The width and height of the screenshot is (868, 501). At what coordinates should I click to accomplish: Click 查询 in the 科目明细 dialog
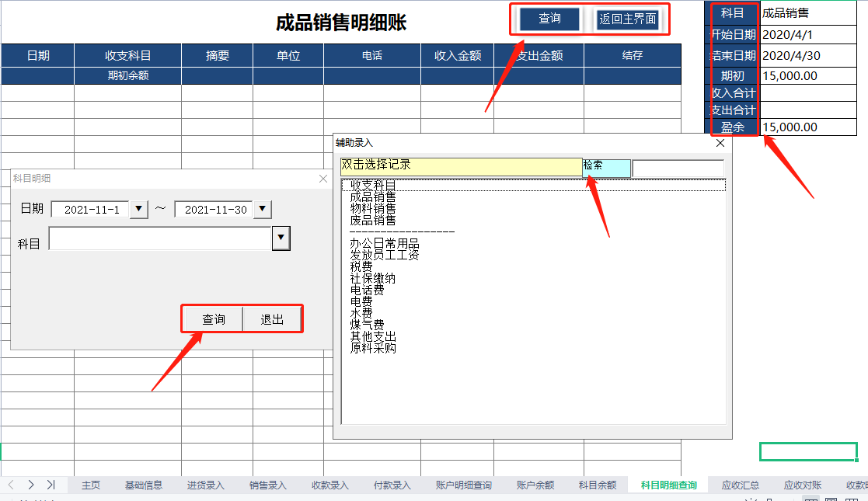[x=213, y=319]
